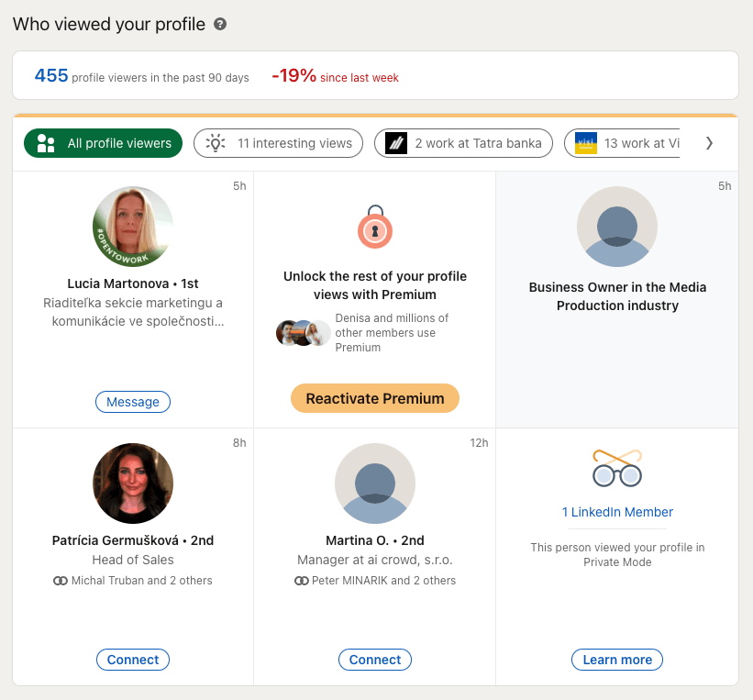Click the Reactivate Premium button
753x700 pixels.
tap(375, 398)
